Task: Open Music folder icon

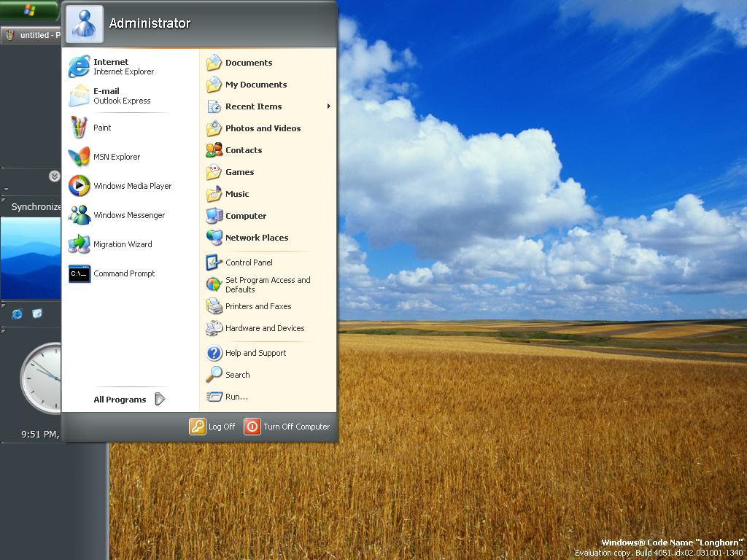Action: (214, 194)
